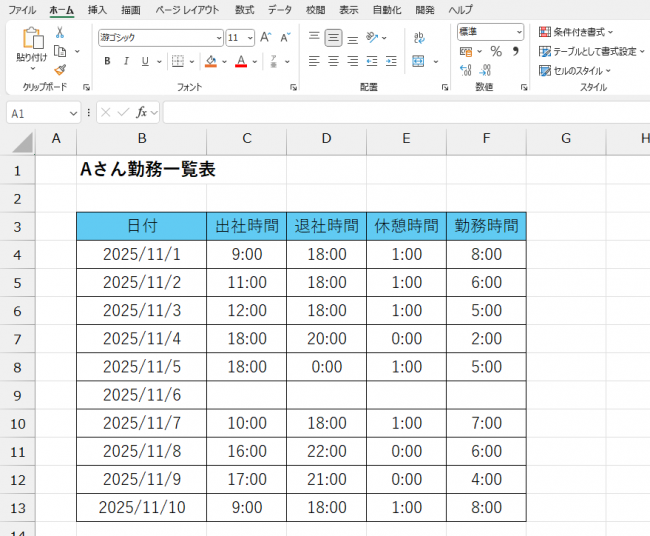
Task: Open the font name dropdown 游ゴシック
Action: (x=160, y=37)
